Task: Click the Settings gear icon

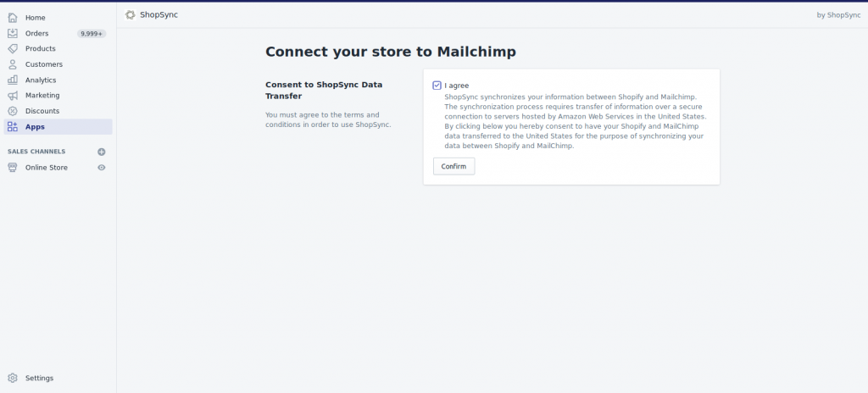Action: tap(12, 378)
